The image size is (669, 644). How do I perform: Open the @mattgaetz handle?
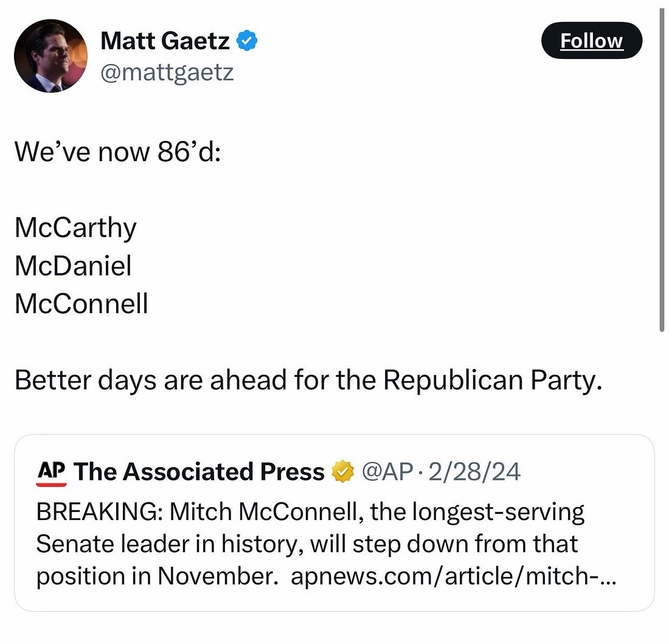click(167, 73)
